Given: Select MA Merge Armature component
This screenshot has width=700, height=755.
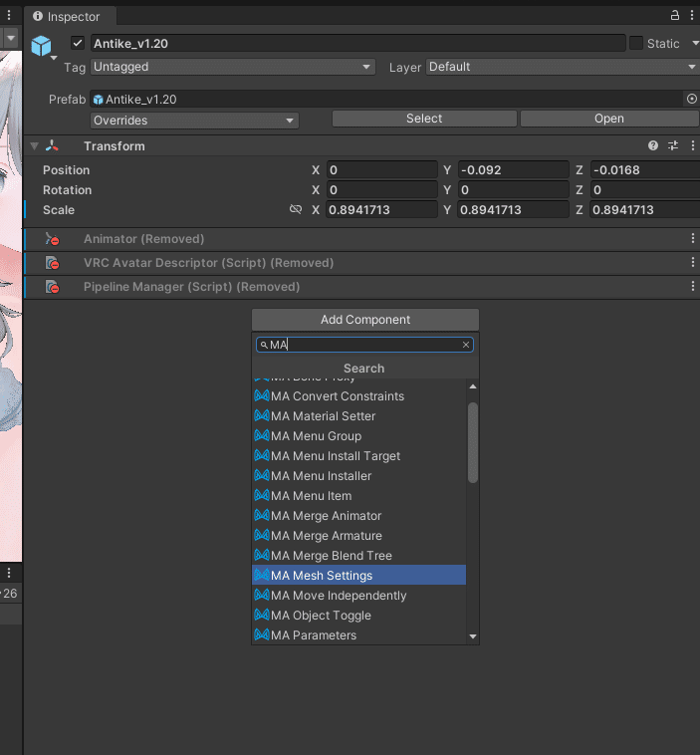Looking at the screenshot, I should click(x=359, y=536).
